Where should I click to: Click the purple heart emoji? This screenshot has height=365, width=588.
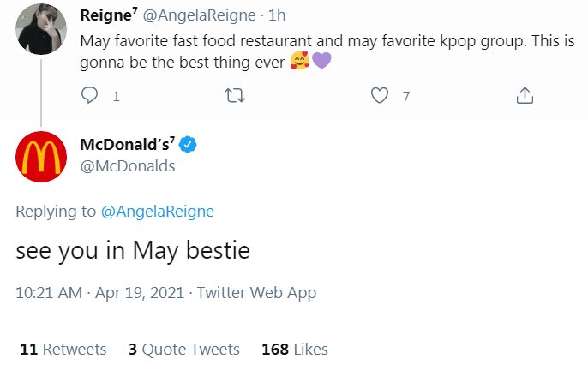click(321, 63)
